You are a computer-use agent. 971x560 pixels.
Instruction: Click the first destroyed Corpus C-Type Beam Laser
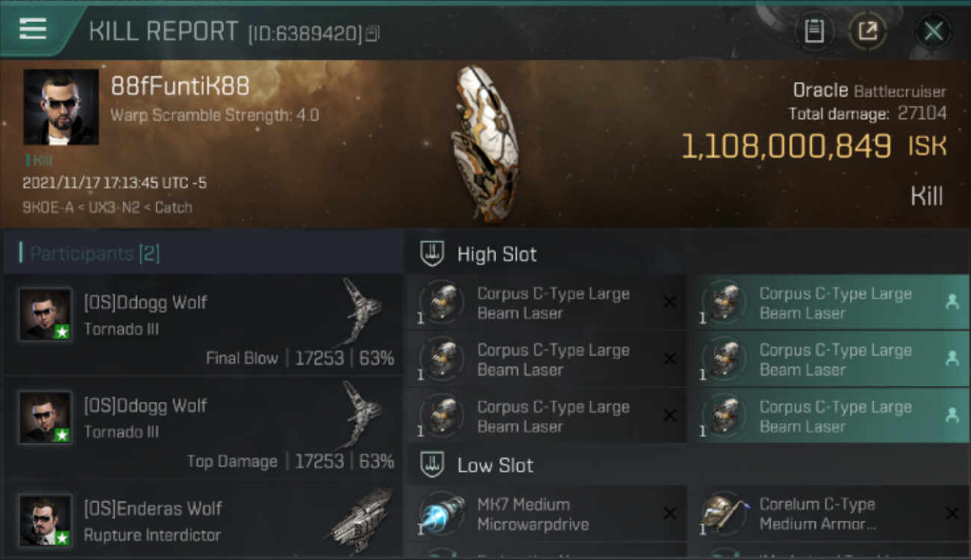point(547,302)
